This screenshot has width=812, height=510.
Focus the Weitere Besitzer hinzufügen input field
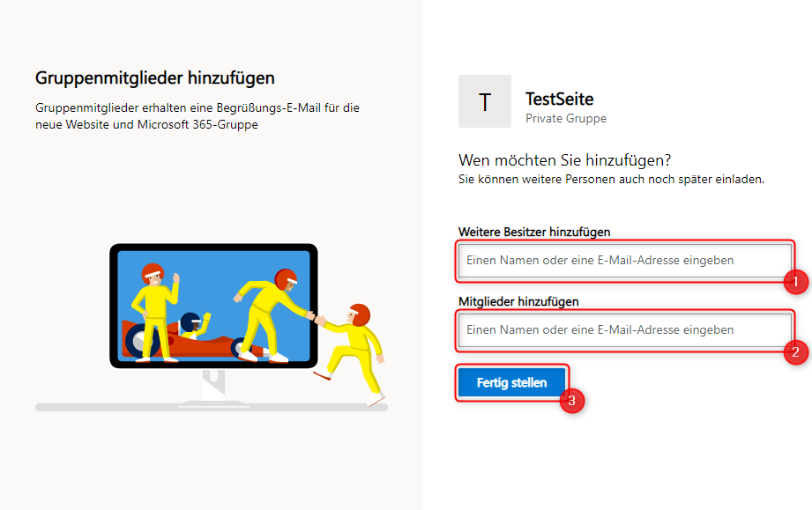click(624, 260)
